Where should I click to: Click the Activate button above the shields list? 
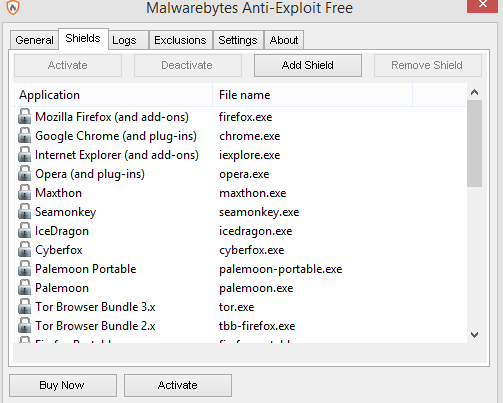point(68,65)
